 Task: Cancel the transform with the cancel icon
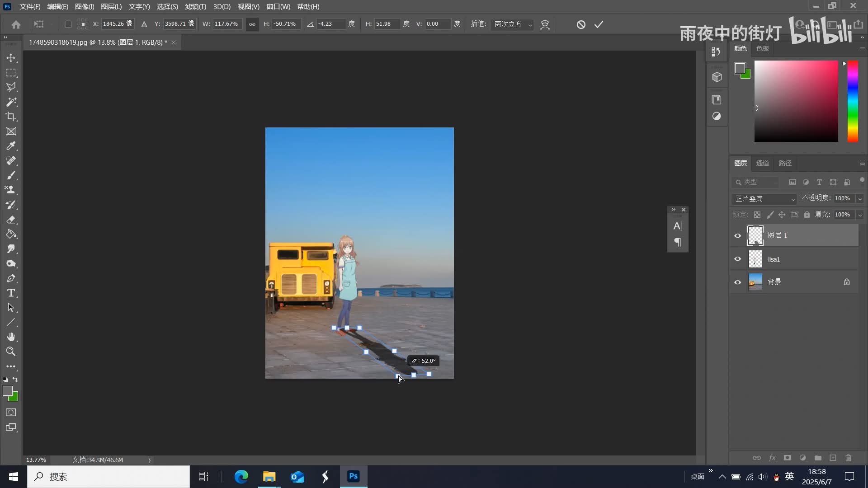(581, 24)
